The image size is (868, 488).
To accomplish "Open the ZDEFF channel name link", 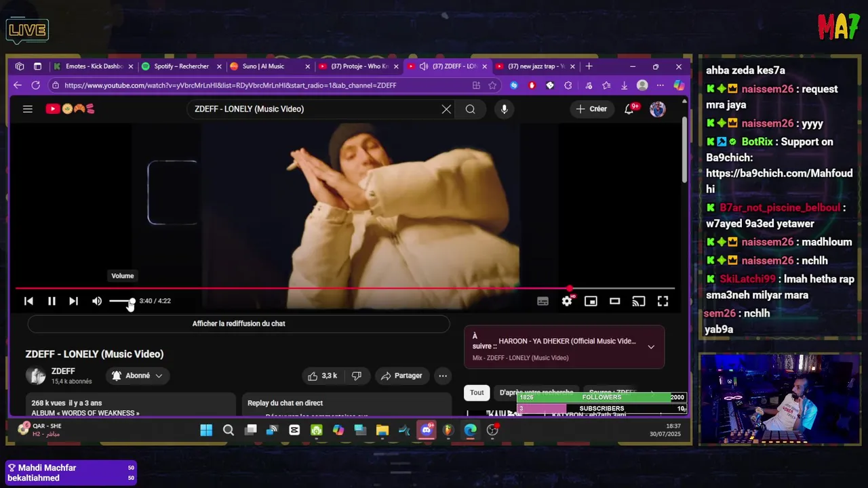I will (63, 371).
